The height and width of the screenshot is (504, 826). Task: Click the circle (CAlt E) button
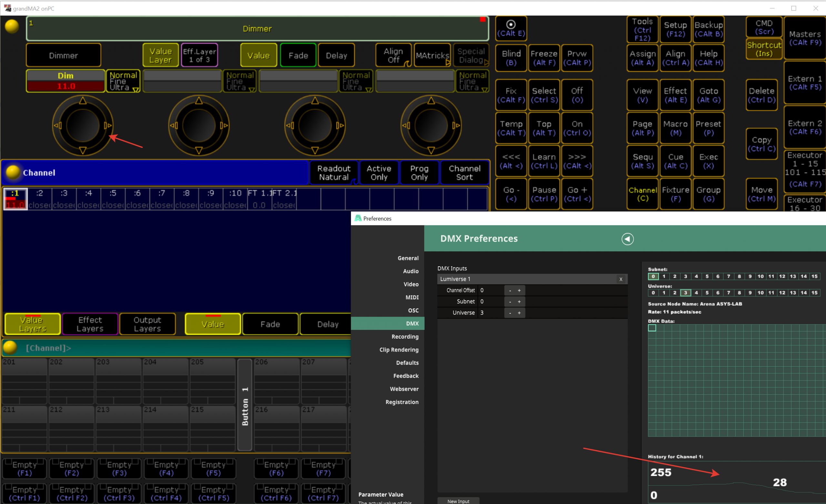point(510,28)
